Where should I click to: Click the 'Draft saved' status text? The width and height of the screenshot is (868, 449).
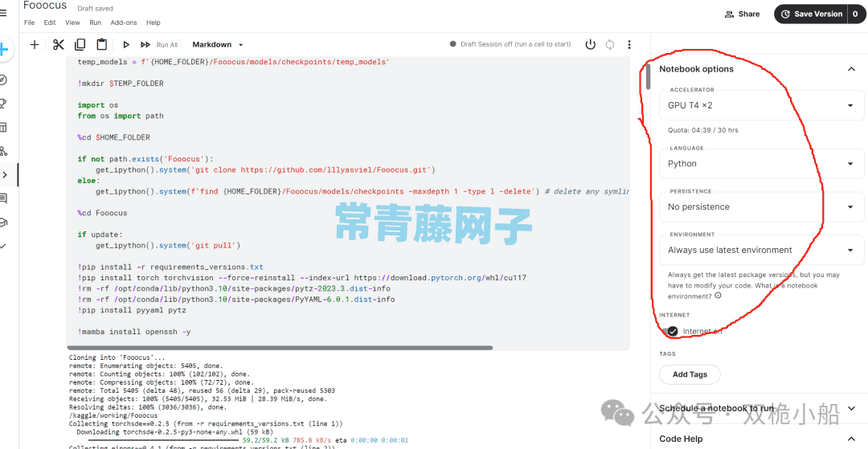[95, 9]
